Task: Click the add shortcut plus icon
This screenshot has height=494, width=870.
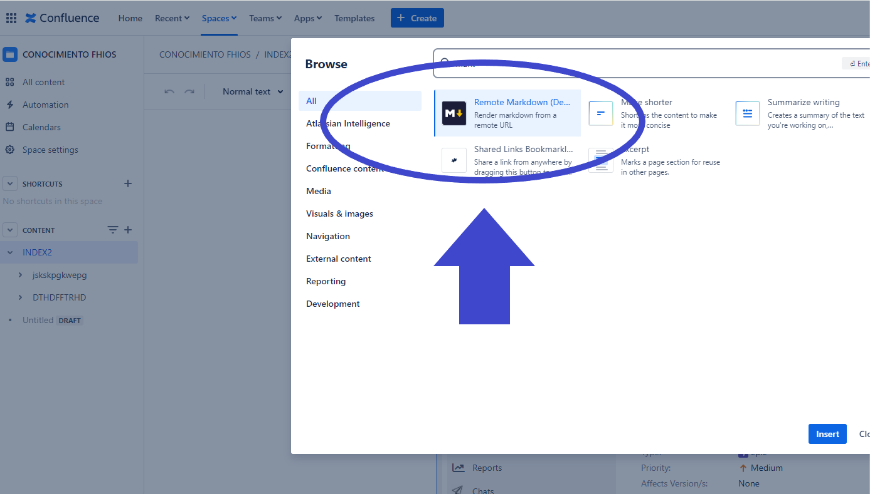Action: pyautogui.click(x=127, y=184)
